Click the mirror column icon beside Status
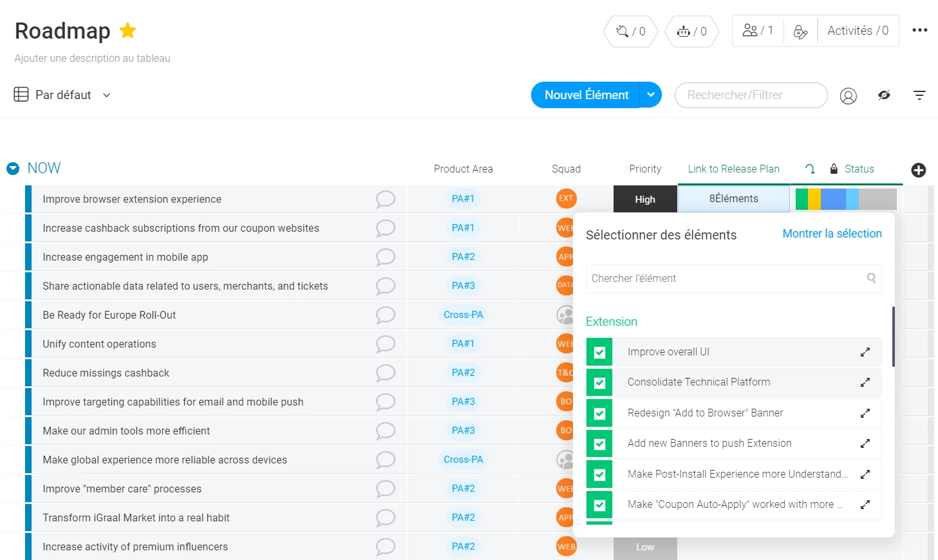The width and height of the screenshot is (938, 560). 810,169
